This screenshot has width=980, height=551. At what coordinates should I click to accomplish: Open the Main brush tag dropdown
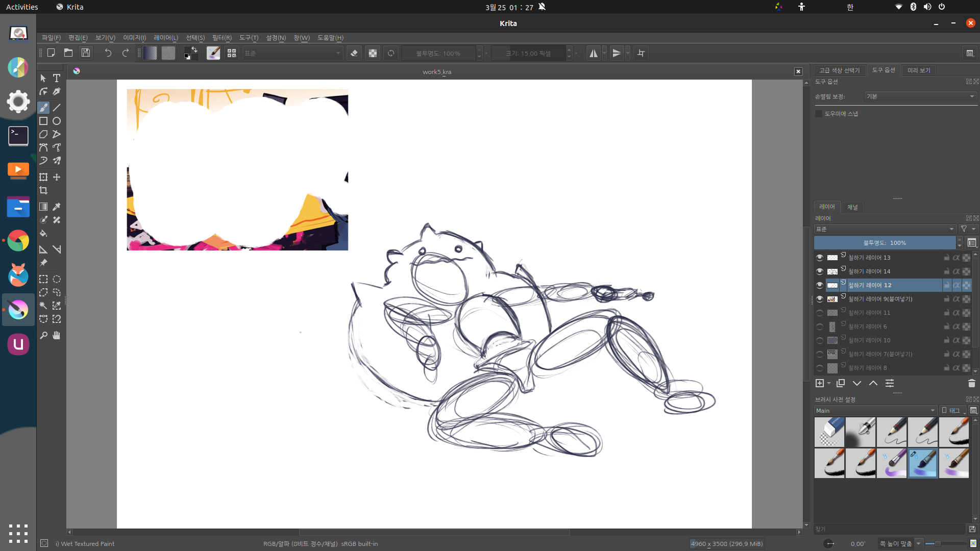click(x=876, y=411)
